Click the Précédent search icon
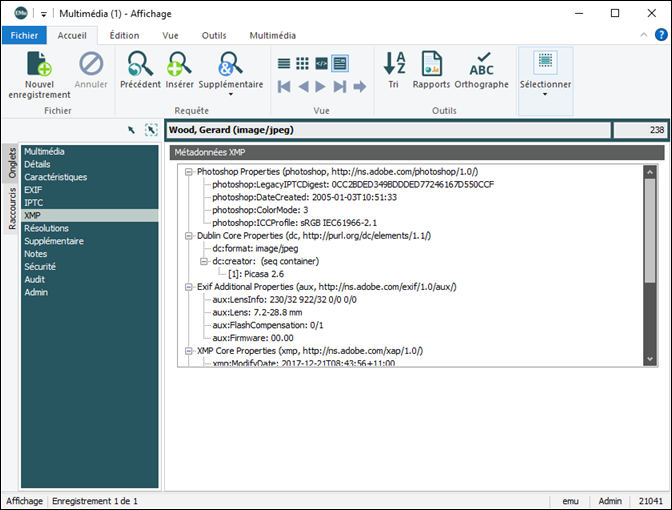Viewport: 672px width, 510px height. point(140,65)
